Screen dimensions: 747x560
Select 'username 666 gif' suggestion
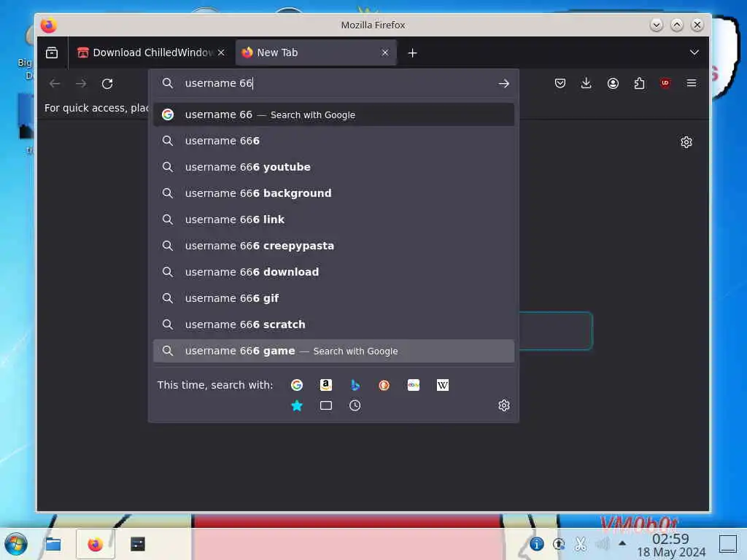tap(333, 298)
